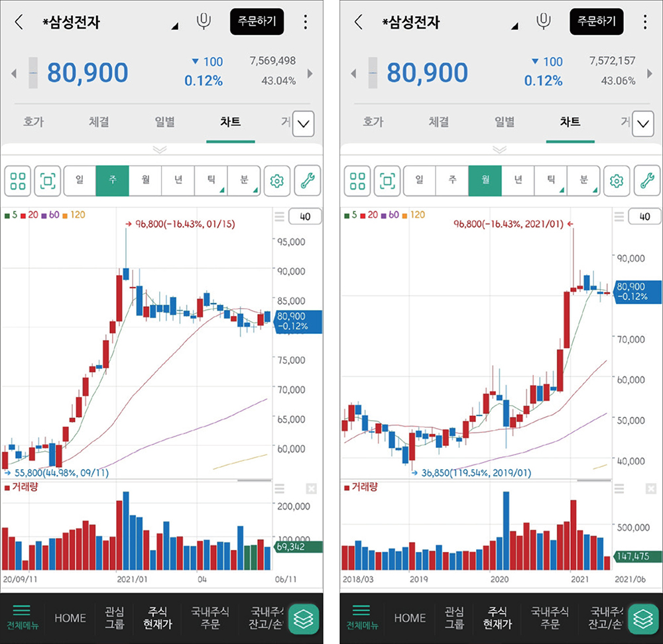
Task: Open 분 minute dropdown on left phone
Action: tap(244, 181)
